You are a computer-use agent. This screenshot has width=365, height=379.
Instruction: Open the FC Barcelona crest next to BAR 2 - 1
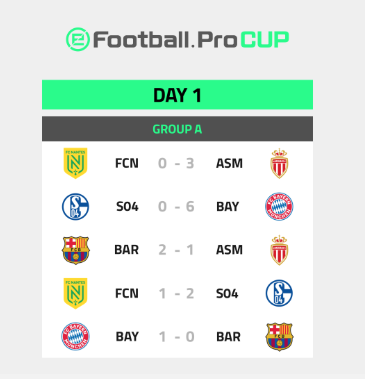click(x=76, y=250)
